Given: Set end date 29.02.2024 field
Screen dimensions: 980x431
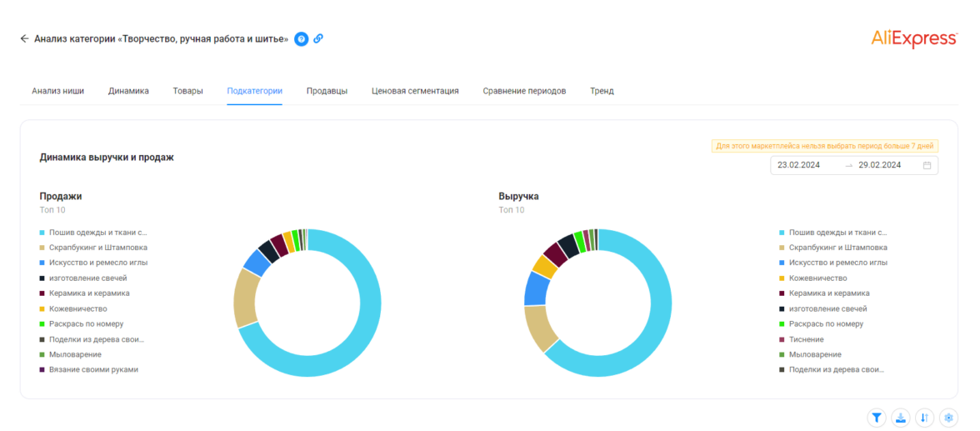Looking at the screenshot, I should (x=879, y=165).
